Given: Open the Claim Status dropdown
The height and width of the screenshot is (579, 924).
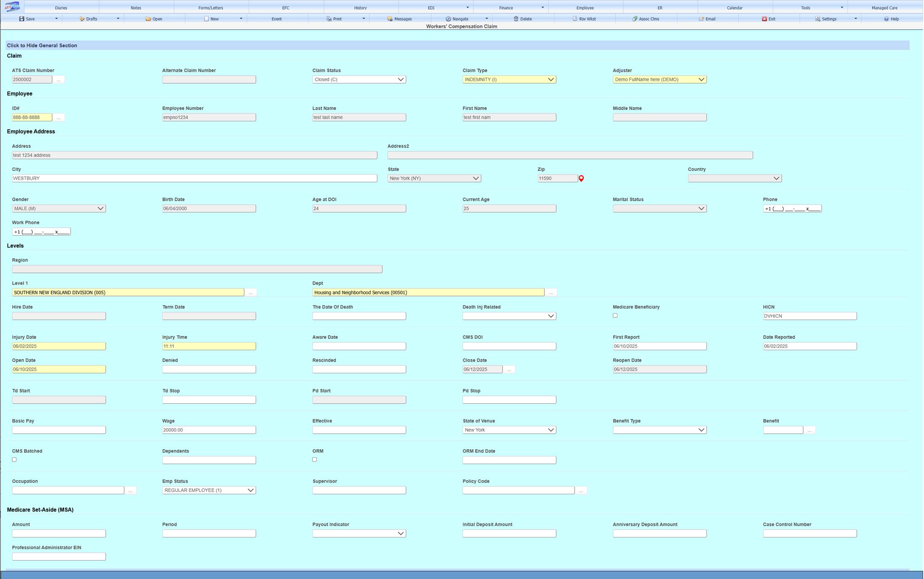Looking at the screenshot, I should pyautogui.click(x=400, y=79).
